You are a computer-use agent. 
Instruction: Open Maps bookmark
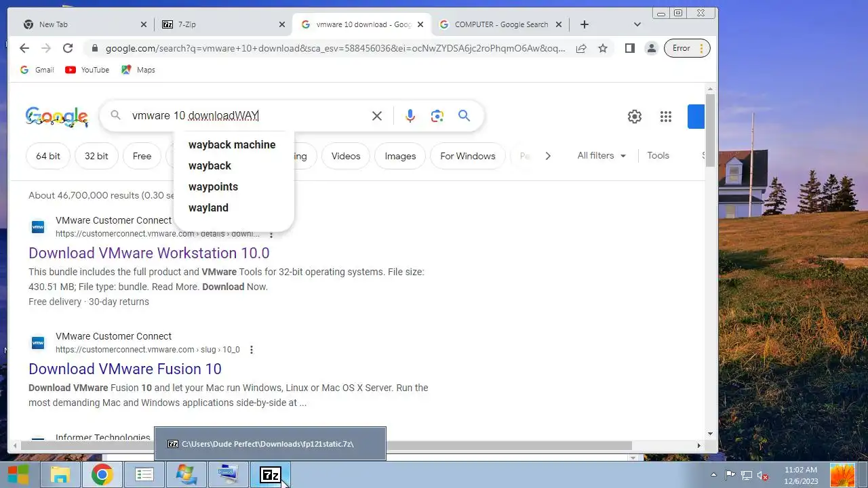pos(138,70)
